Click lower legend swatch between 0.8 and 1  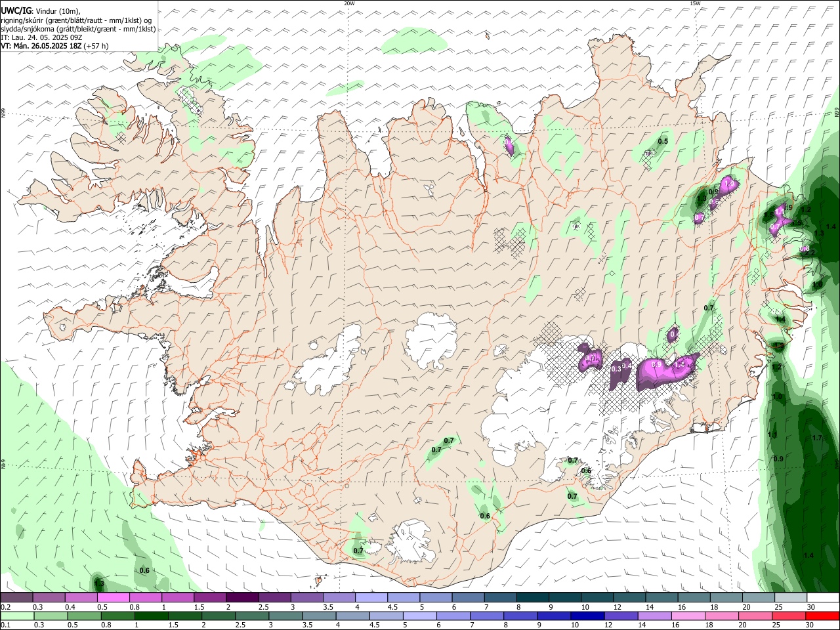117,616
